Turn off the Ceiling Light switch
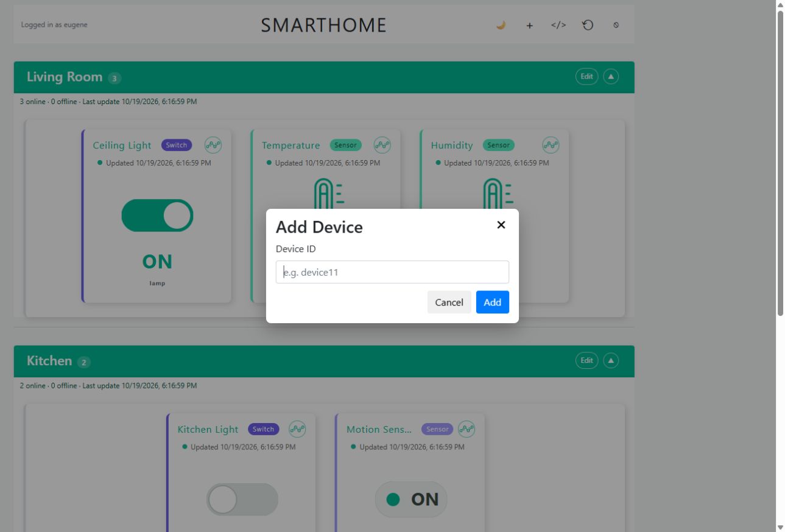The width and height of the screenshot is (785, 532). tap(157, 215)
